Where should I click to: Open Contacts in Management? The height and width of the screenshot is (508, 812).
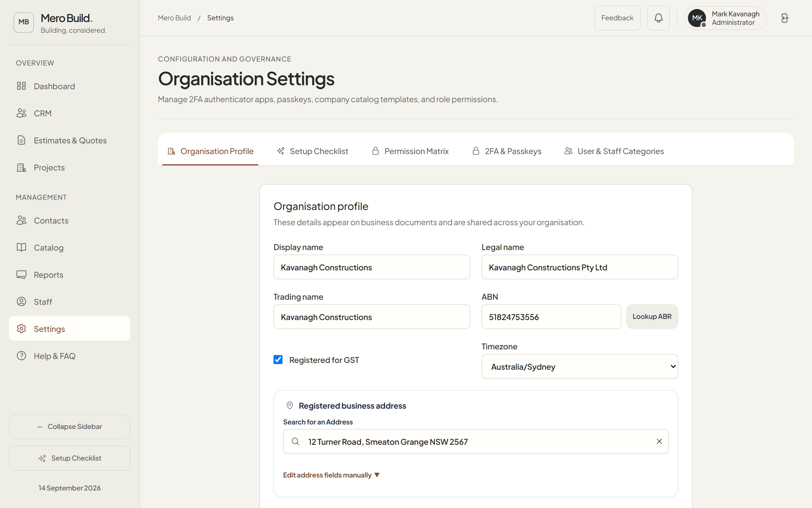pyautogui.click(x=69, y=221)
